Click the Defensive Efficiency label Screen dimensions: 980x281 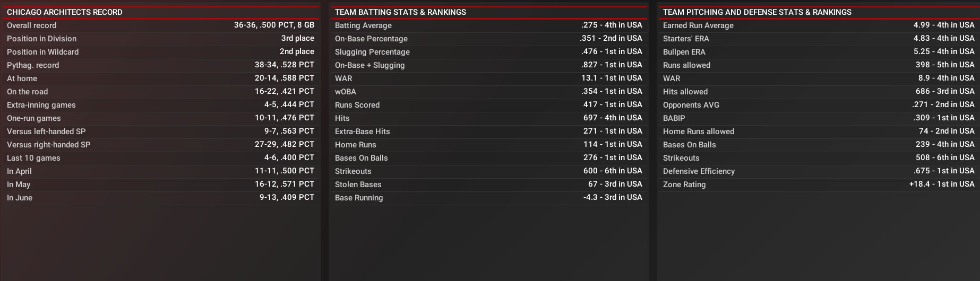click(699, 171)
